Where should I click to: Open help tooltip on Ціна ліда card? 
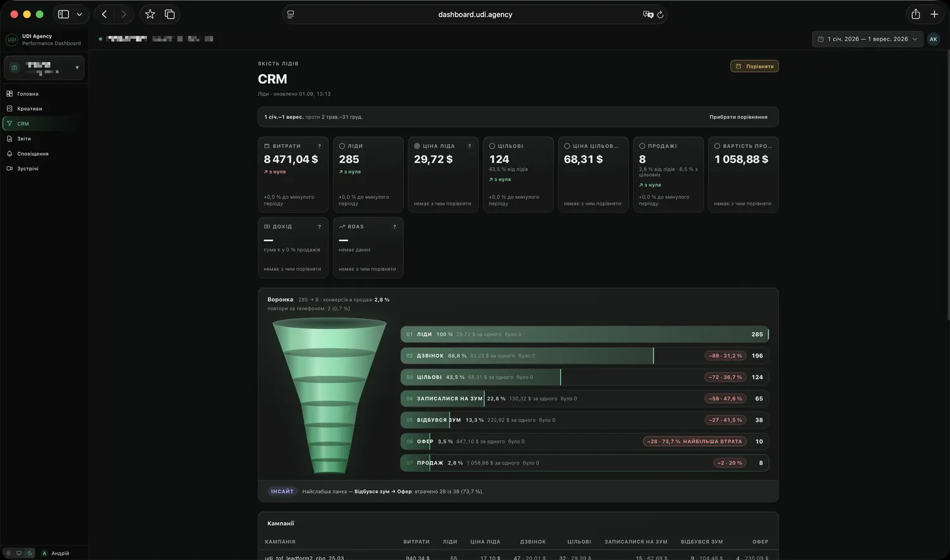coord(469,146)
